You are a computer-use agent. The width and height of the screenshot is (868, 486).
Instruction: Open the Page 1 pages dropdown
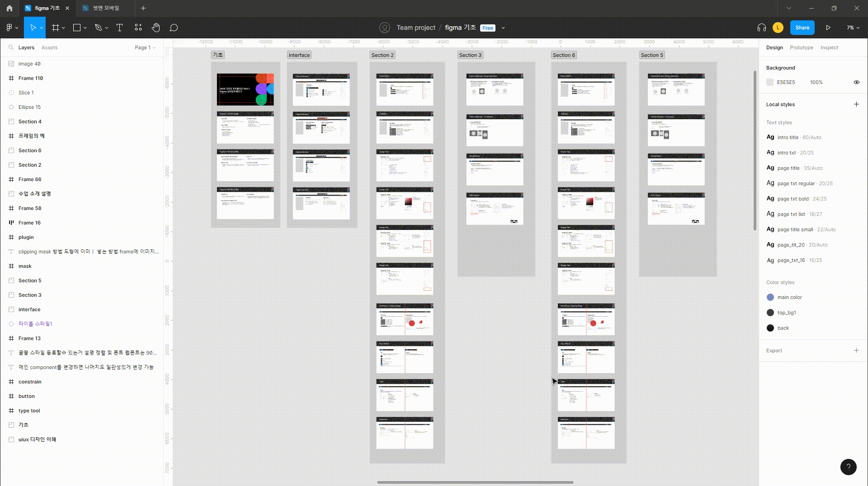click(145, 47)
